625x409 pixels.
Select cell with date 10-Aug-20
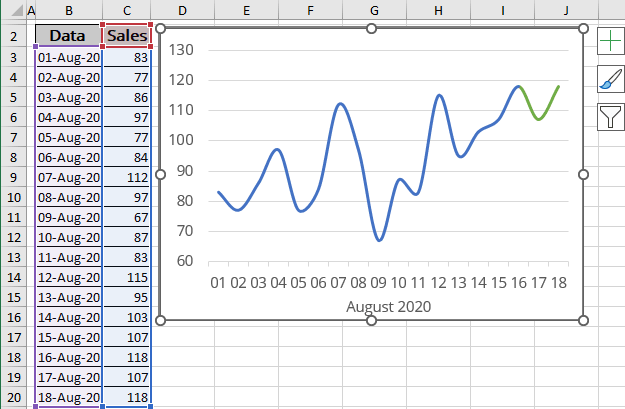69,237
